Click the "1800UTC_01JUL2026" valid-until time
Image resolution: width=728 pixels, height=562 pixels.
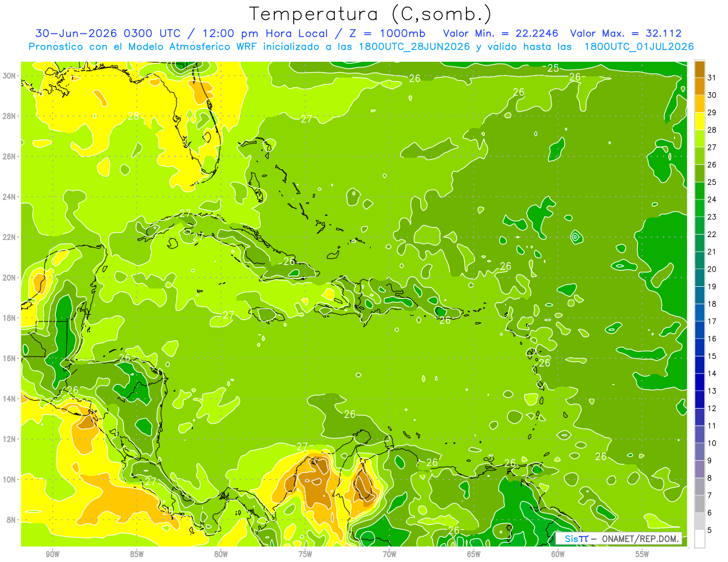tap(639, 47)
